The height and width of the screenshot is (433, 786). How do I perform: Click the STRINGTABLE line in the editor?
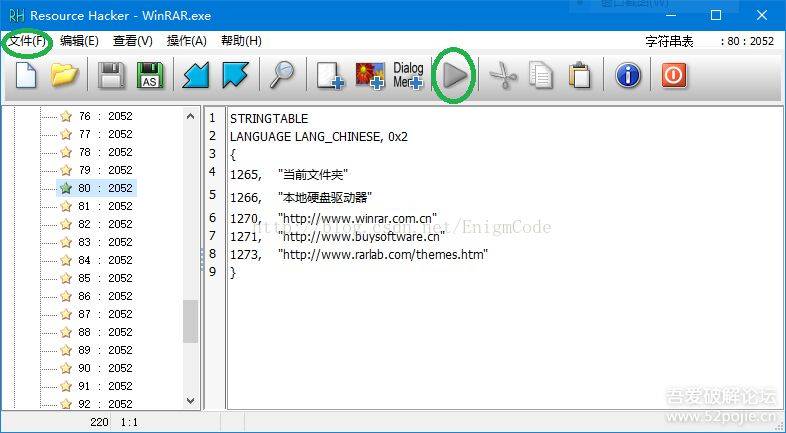click(269, 119)
